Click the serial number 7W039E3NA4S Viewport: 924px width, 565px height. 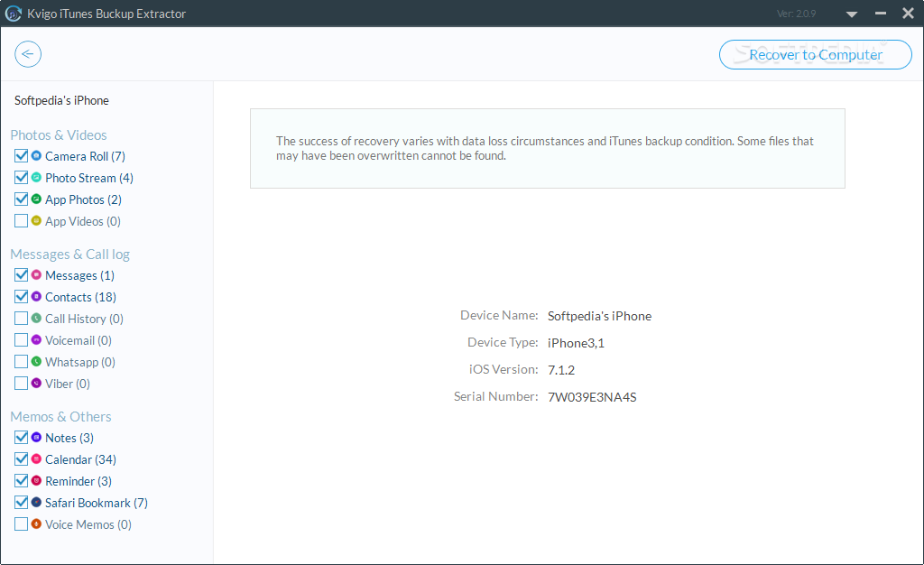(592, 397)
